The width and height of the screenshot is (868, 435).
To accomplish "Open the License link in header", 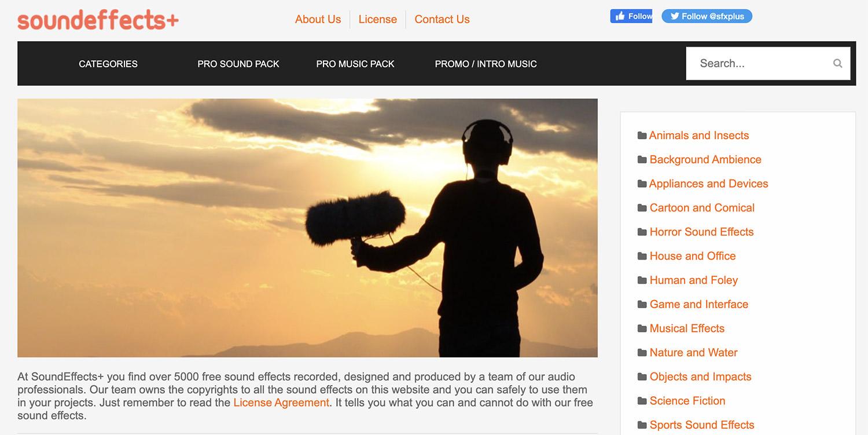I will (x=377, y=19).
